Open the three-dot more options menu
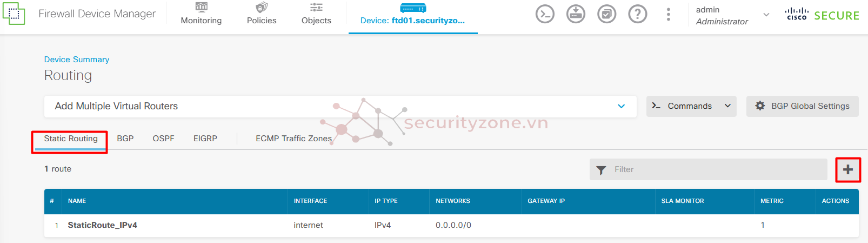Screen dimensions: 868x243 point(669,15)
